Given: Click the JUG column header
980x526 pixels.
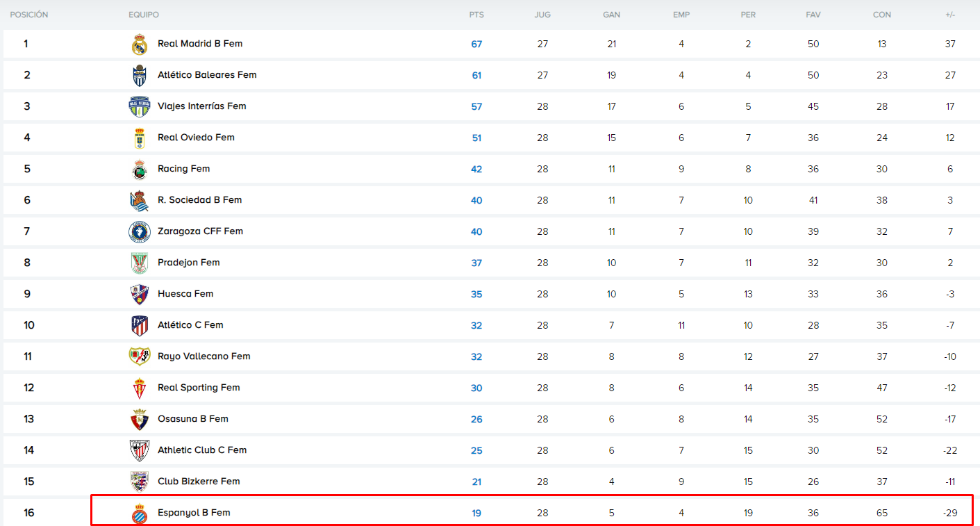Looking at the screenshot, I should click(x=542, y=15).
